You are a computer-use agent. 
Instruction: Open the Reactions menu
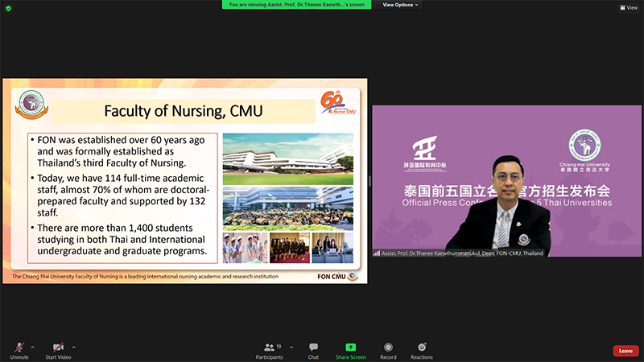[422, 351]
